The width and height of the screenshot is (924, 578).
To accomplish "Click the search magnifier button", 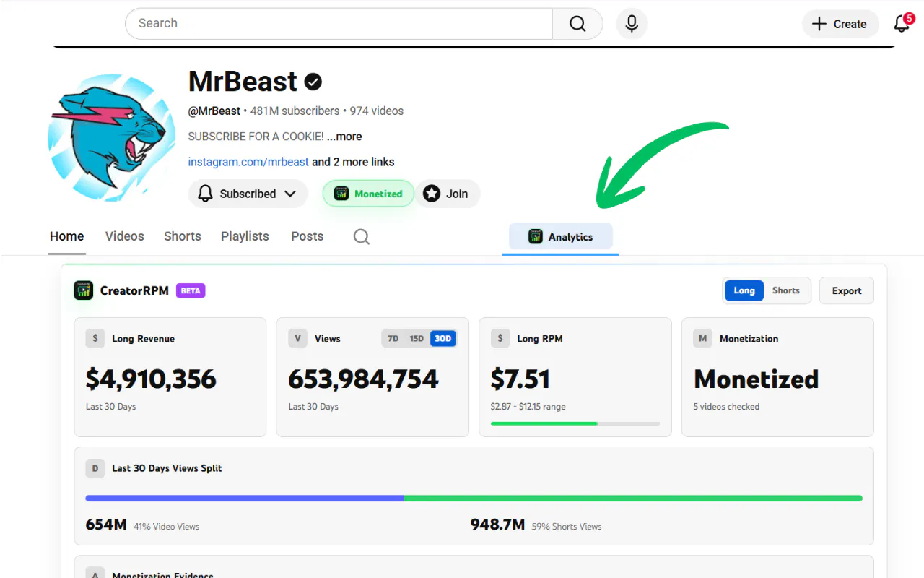I will 577,24.
